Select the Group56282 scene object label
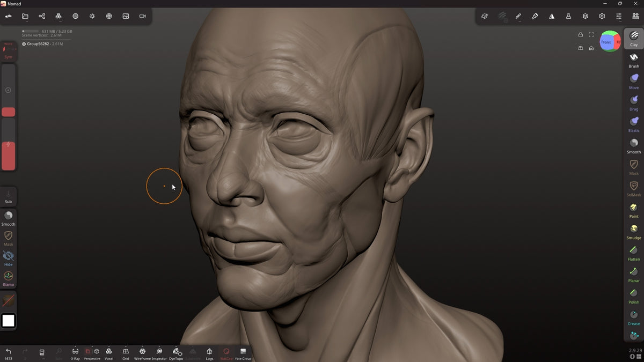Viewport: 644px width, 362px height. coord(38,43)
